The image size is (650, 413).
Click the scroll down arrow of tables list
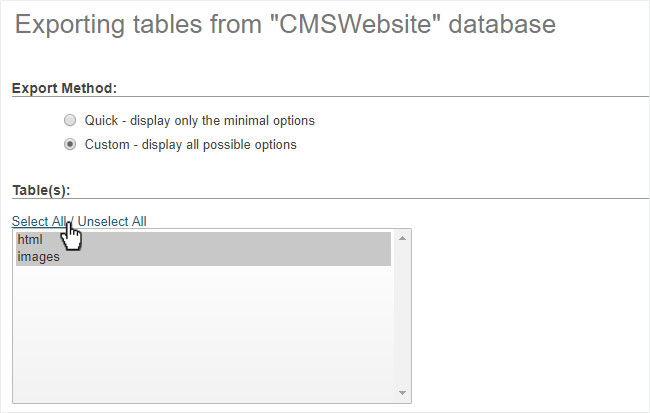point(402,393)
